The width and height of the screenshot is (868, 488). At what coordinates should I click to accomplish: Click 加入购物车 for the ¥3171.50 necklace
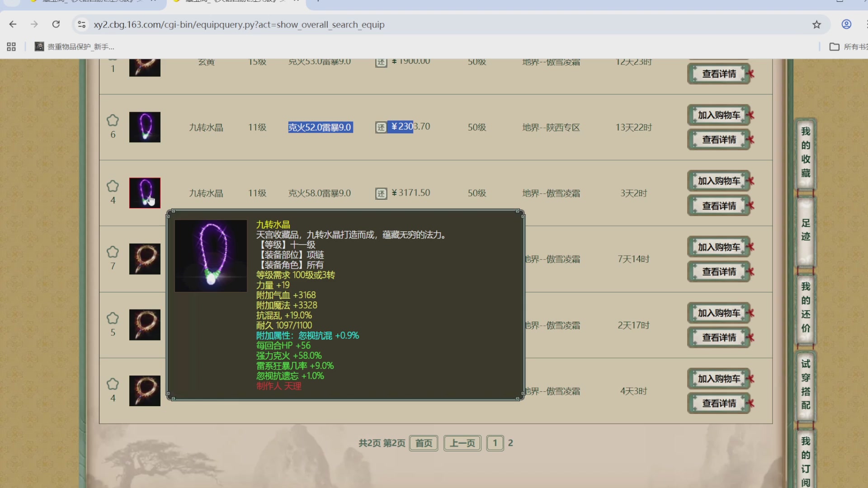tap(718, 180)
